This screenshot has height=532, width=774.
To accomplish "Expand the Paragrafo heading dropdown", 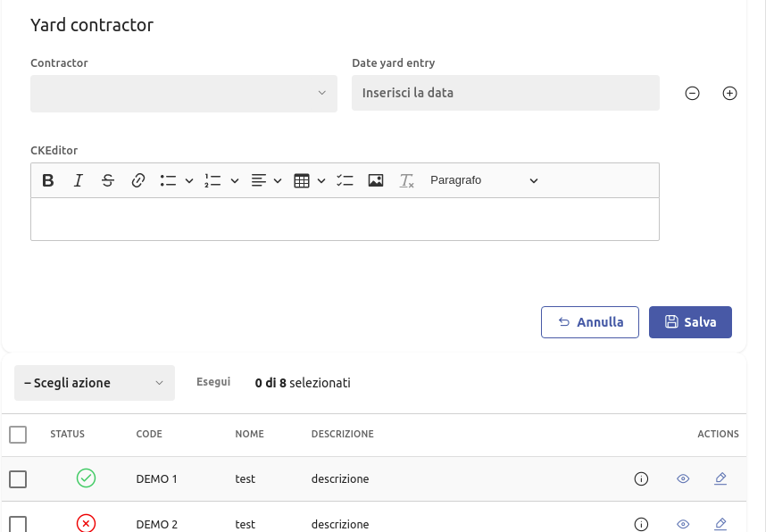I will point(484,180).
